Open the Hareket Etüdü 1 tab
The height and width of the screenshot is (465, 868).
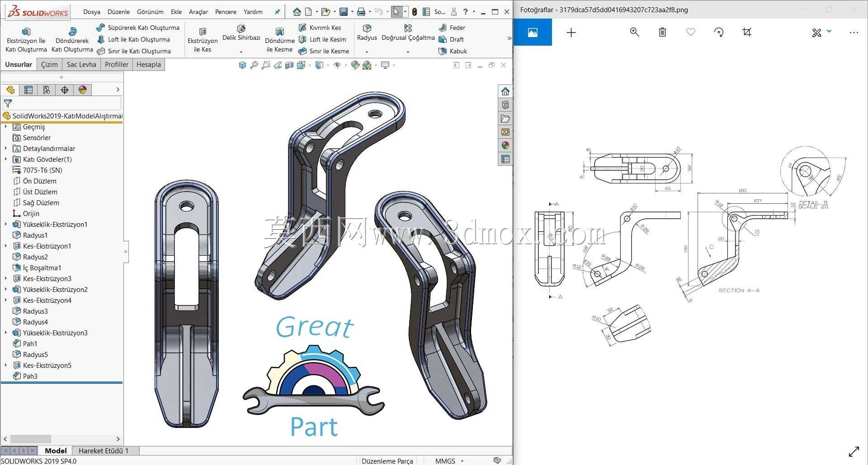104,451
